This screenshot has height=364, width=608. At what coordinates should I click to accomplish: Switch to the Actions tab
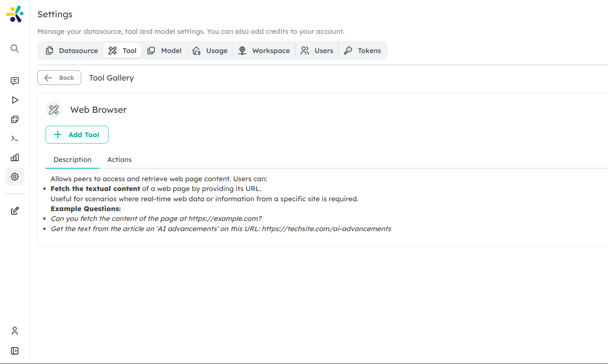(119, 160)
